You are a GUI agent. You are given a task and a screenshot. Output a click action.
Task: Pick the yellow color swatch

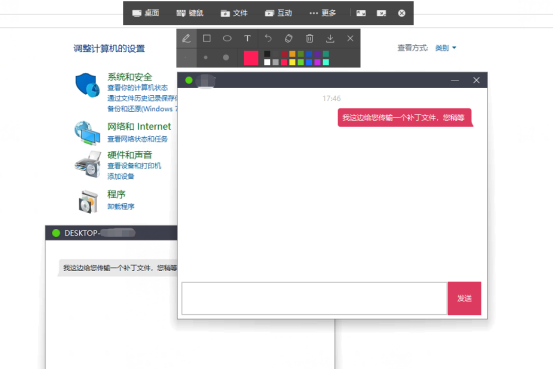292,62
